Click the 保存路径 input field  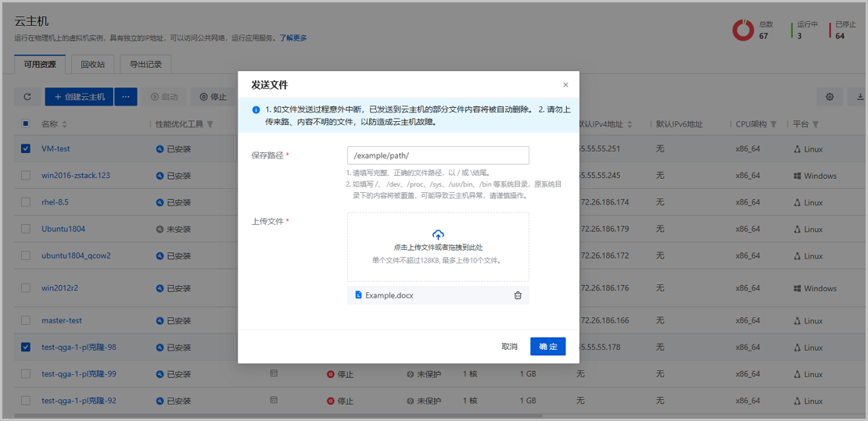pos(438,155)
